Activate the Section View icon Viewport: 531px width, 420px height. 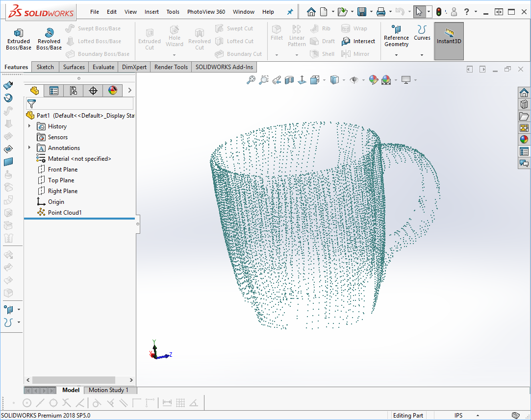click(x=289, y=80)
